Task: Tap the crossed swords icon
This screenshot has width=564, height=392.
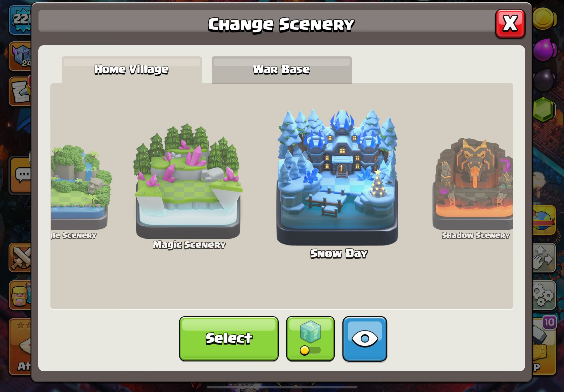Action: tap(20, 257)
